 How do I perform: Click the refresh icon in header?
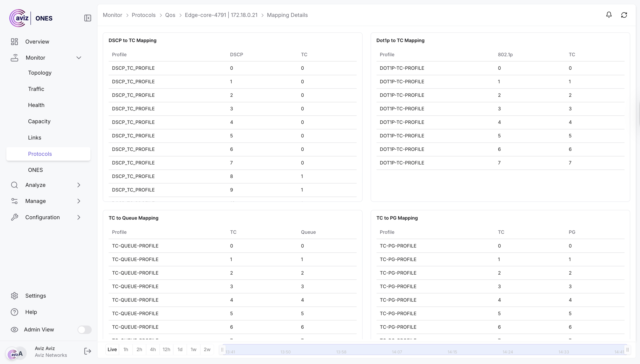click(x=624, y=15)
